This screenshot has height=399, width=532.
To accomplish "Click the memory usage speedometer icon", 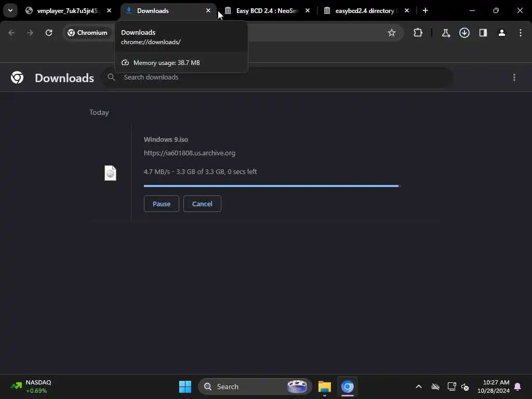I will [125, 62].
